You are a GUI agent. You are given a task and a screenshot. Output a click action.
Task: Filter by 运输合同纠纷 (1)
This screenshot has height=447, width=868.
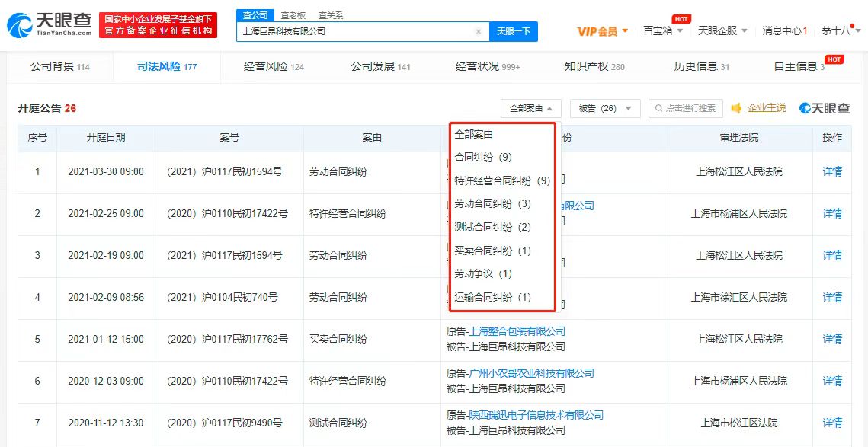click(492, 298)
